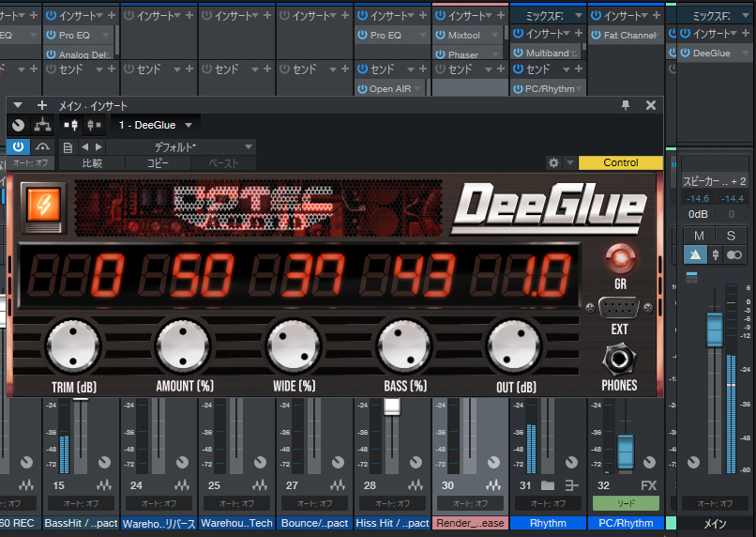The height and width of the screenshot is (537, 756).
Task: Go to the next preset arrow
Action: tap(98, 146)
